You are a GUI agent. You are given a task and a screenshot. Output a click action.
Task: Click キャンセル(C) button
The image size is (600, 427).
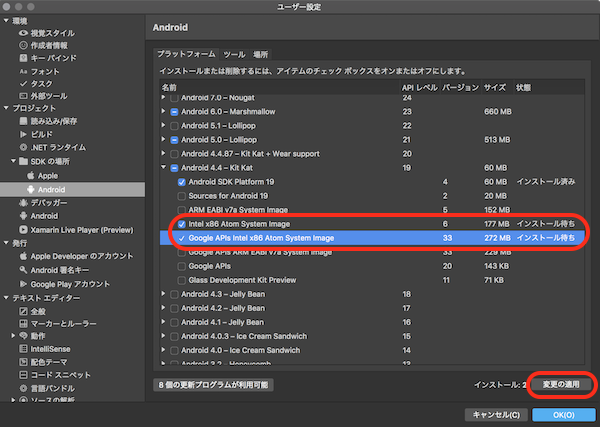click(x=496, y=415)
